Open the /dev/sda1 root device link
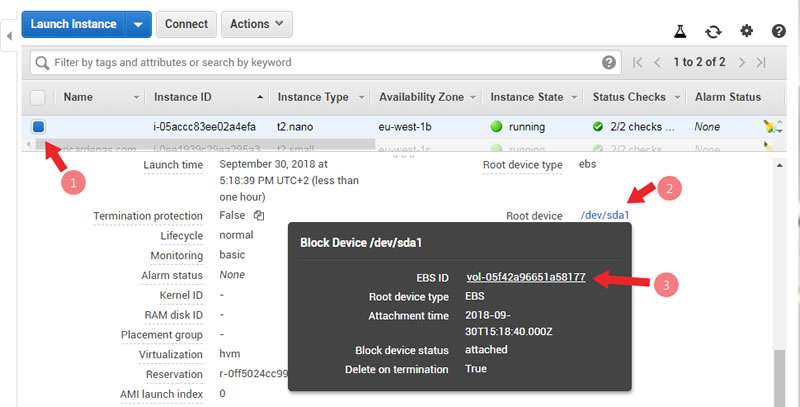 (x=605, y=215)
